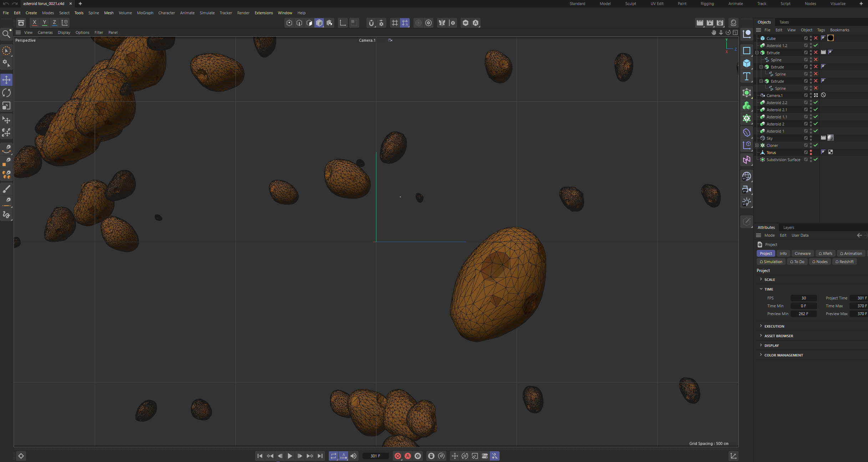868x462 pixels.
Task: Open the Cineware attribute tab
Action: tap(802, 253)
